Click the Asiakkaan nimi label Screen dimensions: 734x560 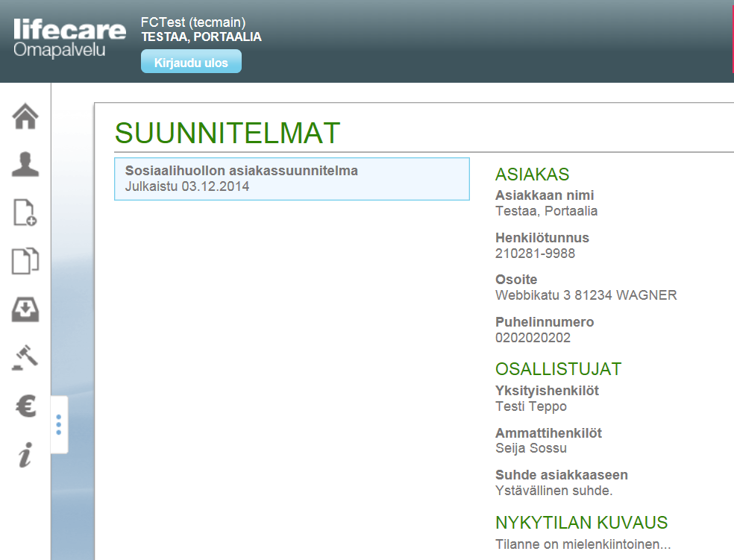tap(545, 195)
